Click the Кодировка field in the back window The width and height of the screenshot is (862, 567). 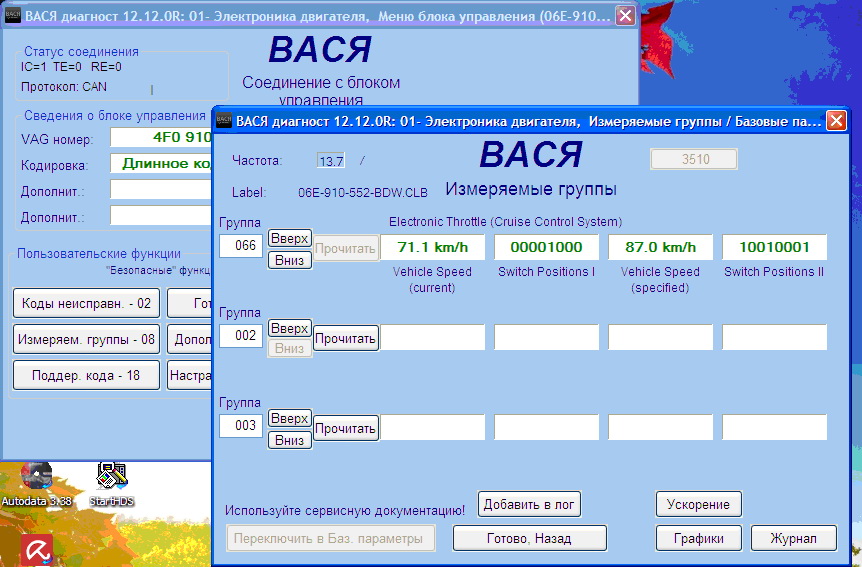pyautogui.click(x=161, y=163)
